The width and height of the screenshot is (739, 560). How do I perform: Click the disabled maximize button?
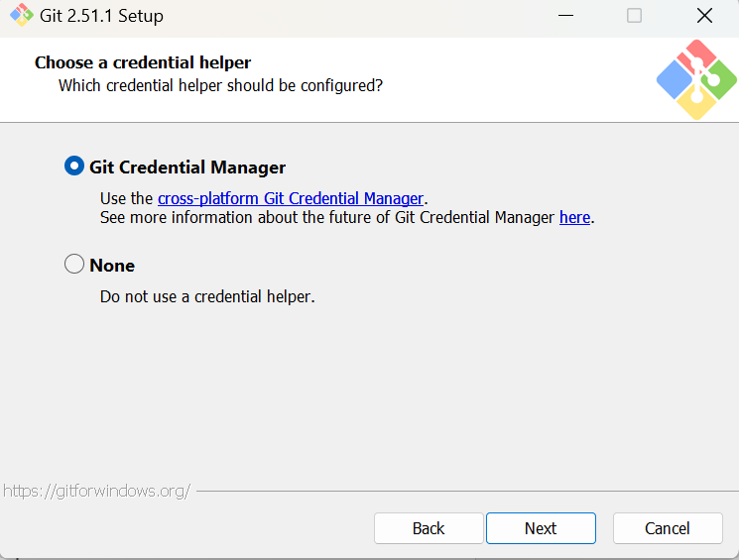point(634,16)
